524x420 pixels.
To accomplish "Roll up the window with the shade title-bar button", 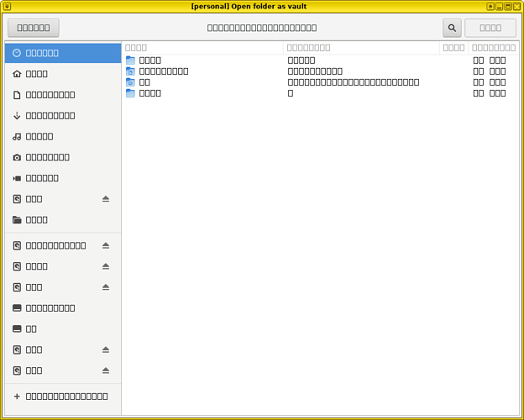I will click(490, 7).
